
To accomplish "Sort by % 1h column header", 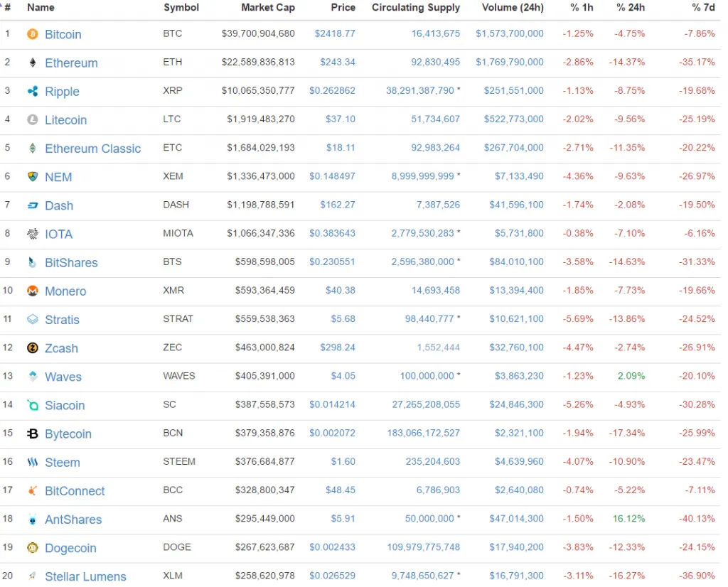I will 582,7.
